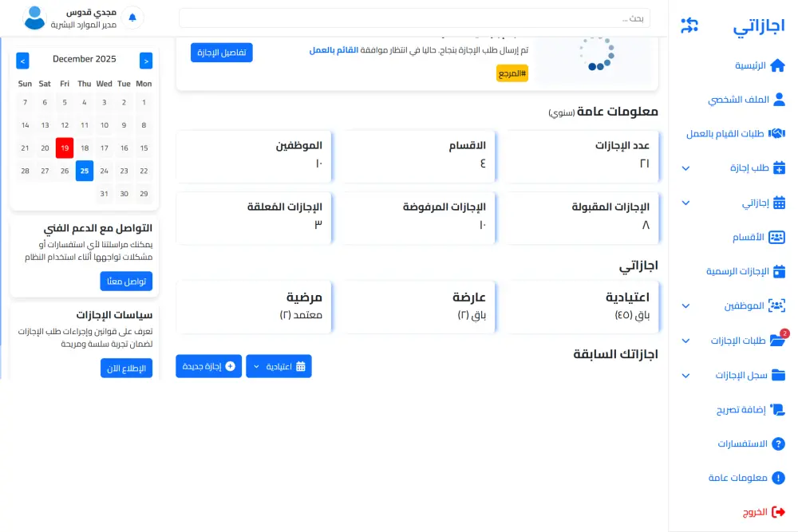Expand the الموظفين sidebar chevron
Screen dimensions: 798x532
pyautogui.click(x=685, y=305)
